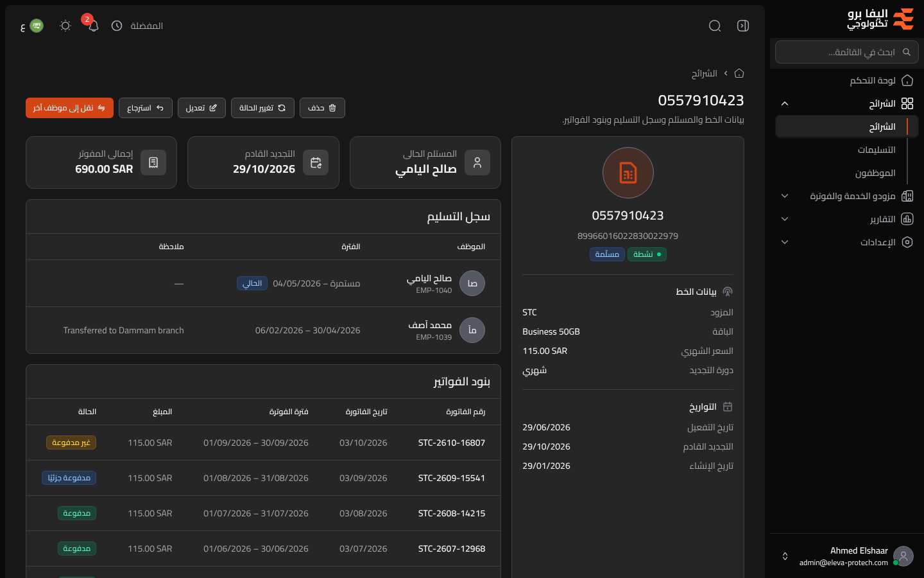Open the search icon in the top bar
Screen dimensions: 924x578
click(715, 26)
